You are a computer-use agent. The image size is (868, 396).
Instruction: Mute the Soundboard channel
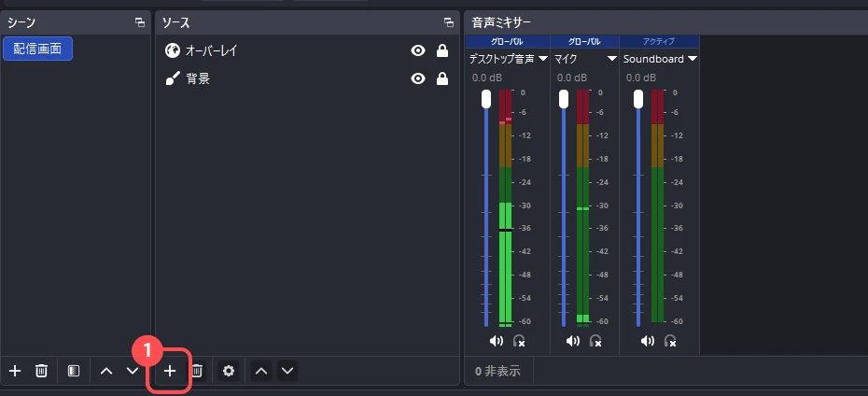(648, 341)
